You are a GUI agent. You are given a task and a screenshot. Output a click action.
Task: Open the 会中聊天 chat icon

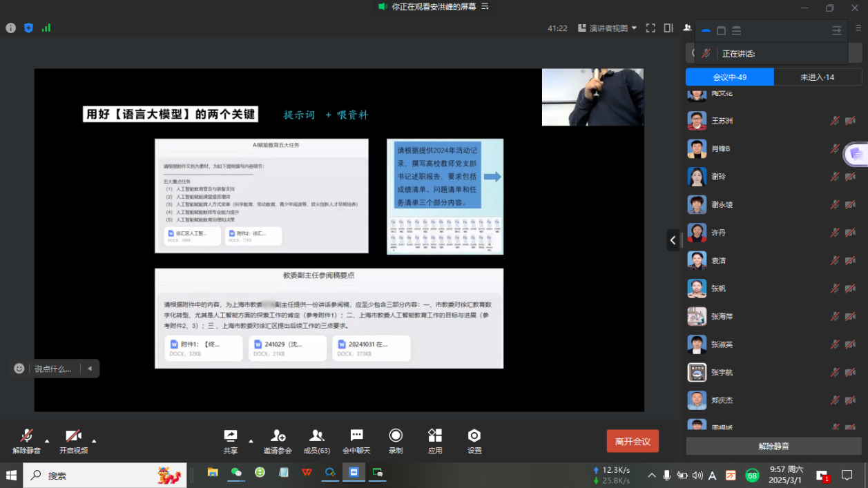(x=356, y=440)
